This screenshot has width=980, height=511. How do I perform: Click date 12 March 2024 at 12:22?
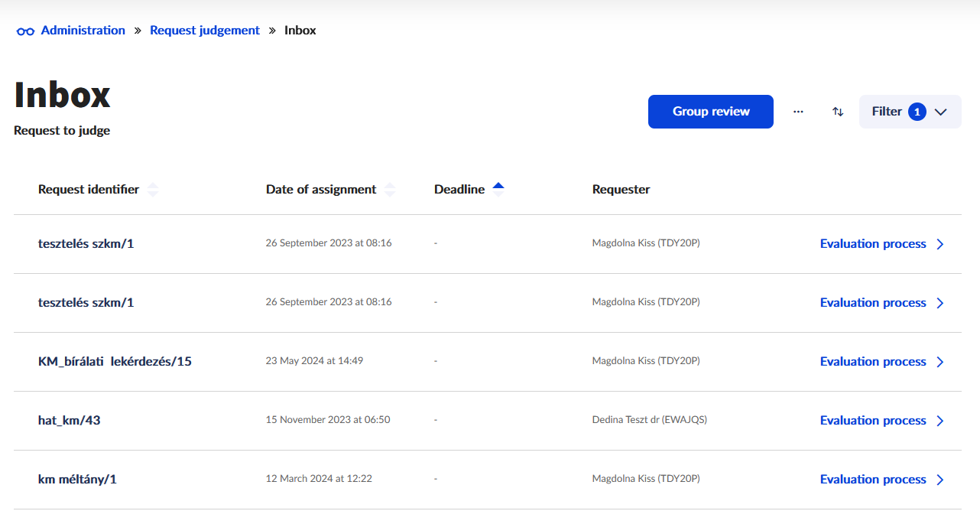pos(319,479)
